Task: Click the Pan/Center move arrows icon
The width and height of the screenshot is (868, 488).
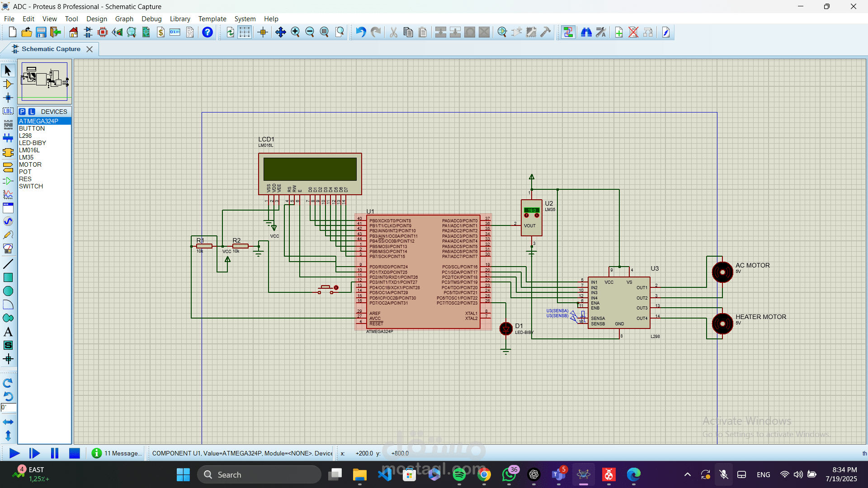Action: [x=281, y=32]
